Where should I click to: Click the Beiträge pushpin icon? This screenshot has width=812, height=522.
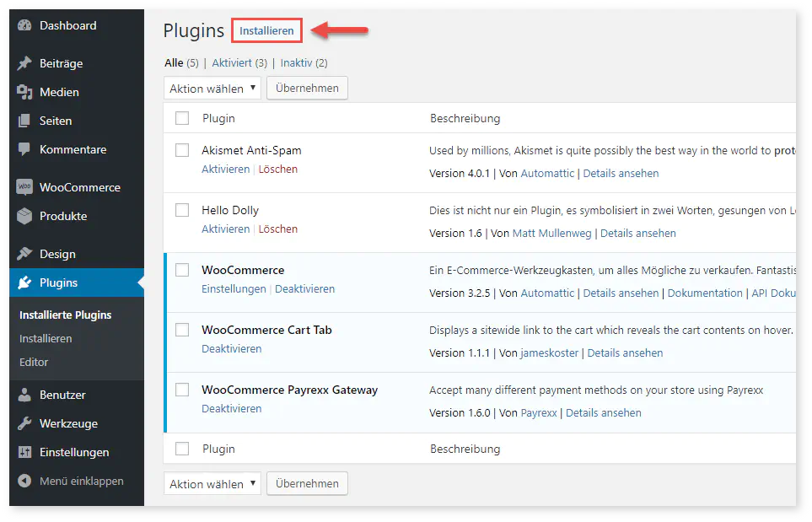click(x=24, y=63)
